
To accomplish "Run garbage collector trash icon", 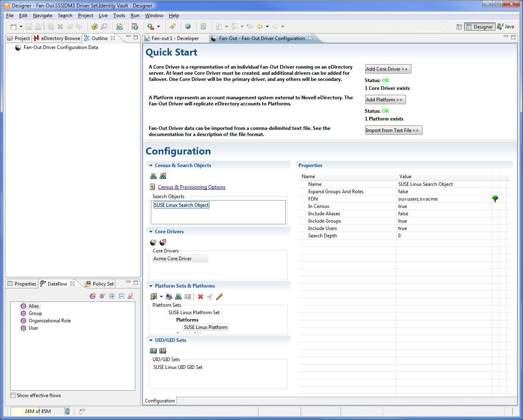I will click(67, 411).
